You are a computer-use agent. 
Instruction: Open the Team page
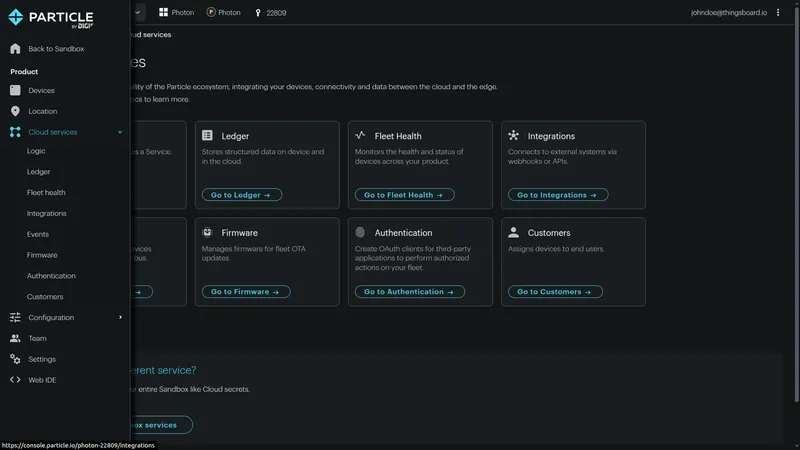point(37,338)
